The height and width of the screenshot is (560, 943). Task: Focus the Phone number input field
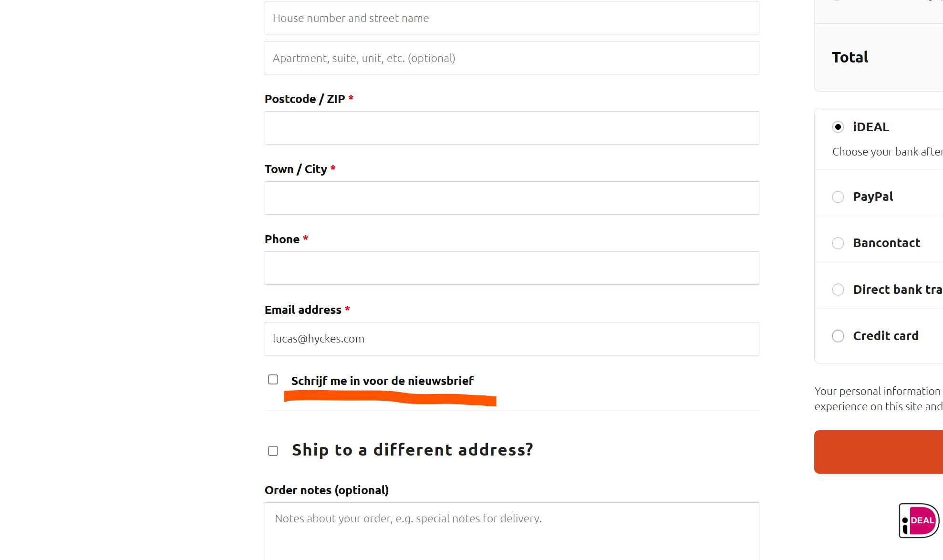(512, 268)
